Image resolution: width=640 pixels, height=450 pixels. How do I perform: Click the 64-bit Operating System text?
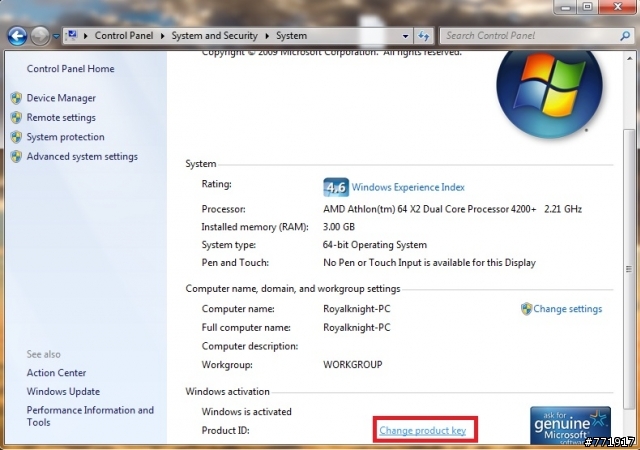(375, 245)
